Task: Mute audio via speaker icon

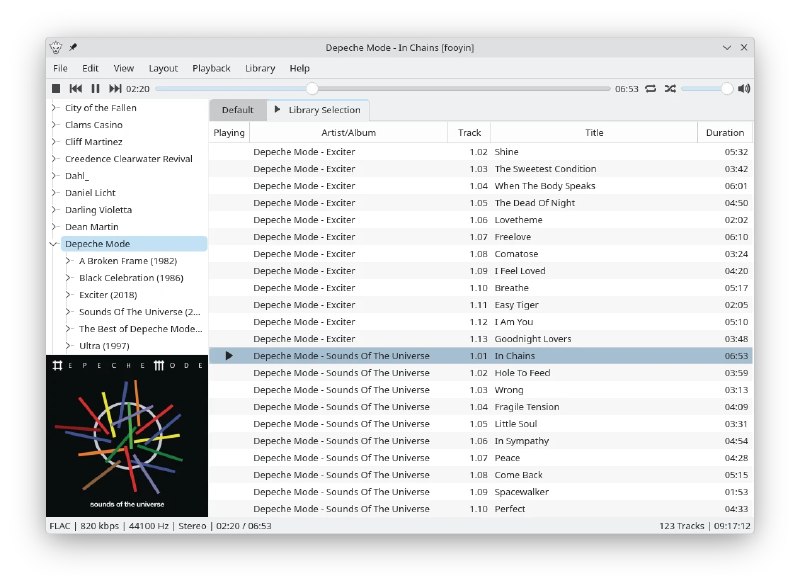Action: [x=744, y=89]
